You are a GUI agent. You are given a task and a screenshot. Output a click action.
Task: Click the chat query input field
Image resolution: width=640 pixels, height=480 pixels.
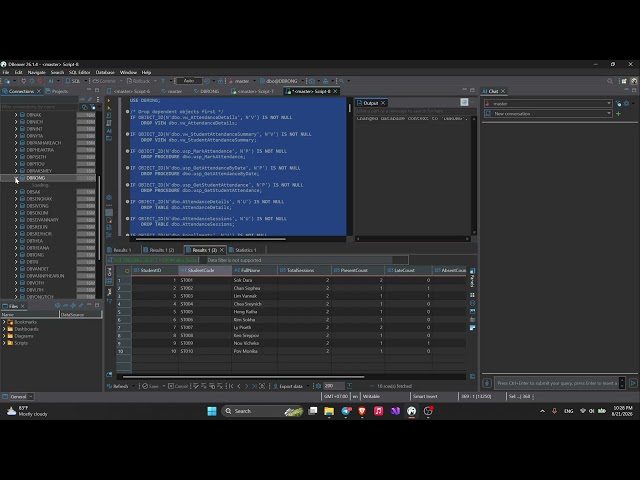click(x=557, y=383)
